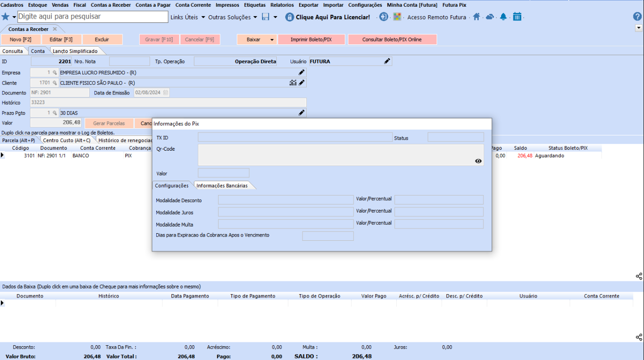Image resolution: width=644 pixels, height=360 pixels.
Task: Click the Nro. Nota field
Action: pos(130,61)
